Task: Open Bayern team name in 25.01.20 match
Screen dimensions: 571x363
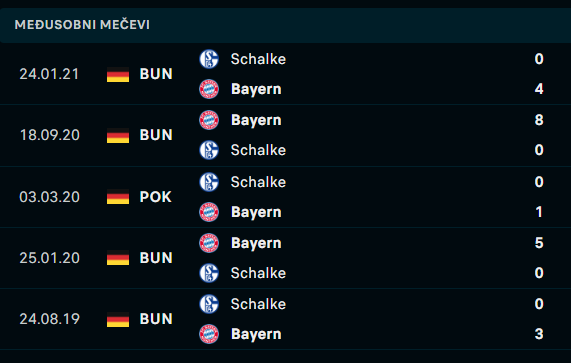Action: coord(256,243)
